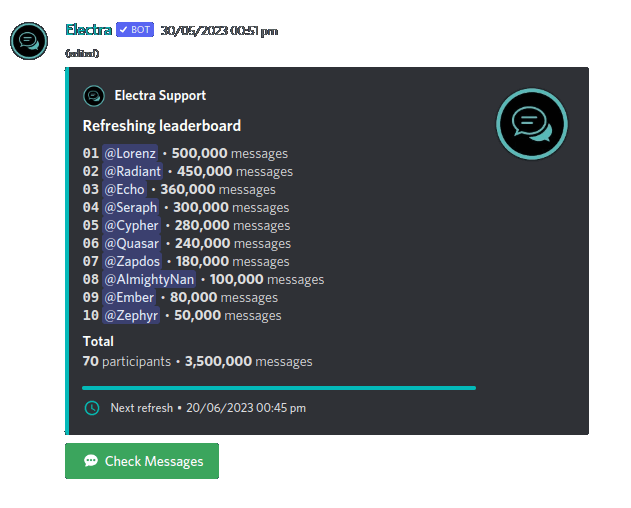Click the clock icon beside Next refresh
This screenshot has width=631, height=508.
pos(92,408)
